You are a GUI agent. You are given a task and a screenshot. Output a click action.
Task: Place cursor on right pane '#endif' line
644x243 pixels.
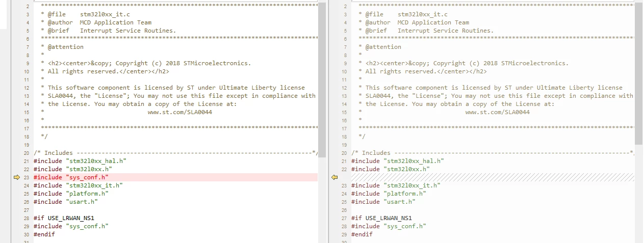click(x=362, y=234)
